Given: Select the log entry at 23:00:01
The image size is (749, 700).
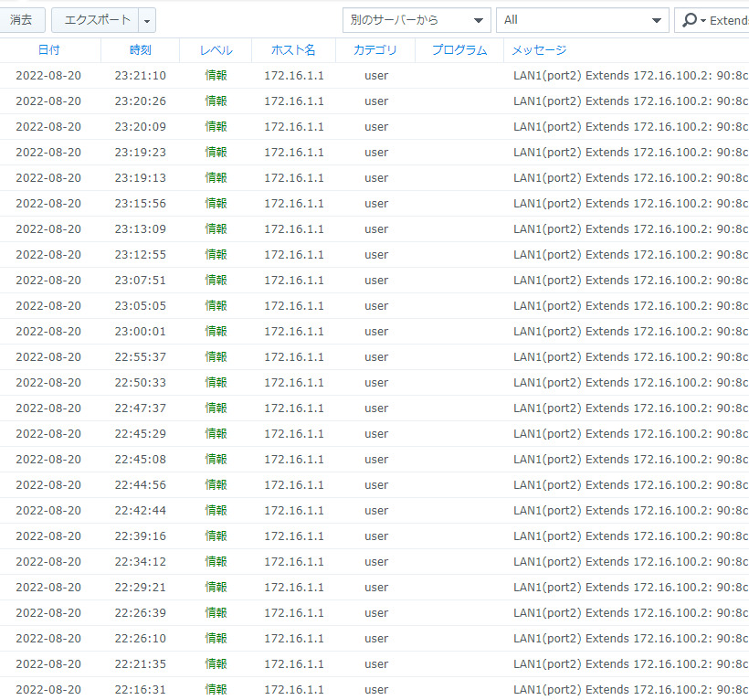Looking at the screenshot, I should [x=141, y=332].
